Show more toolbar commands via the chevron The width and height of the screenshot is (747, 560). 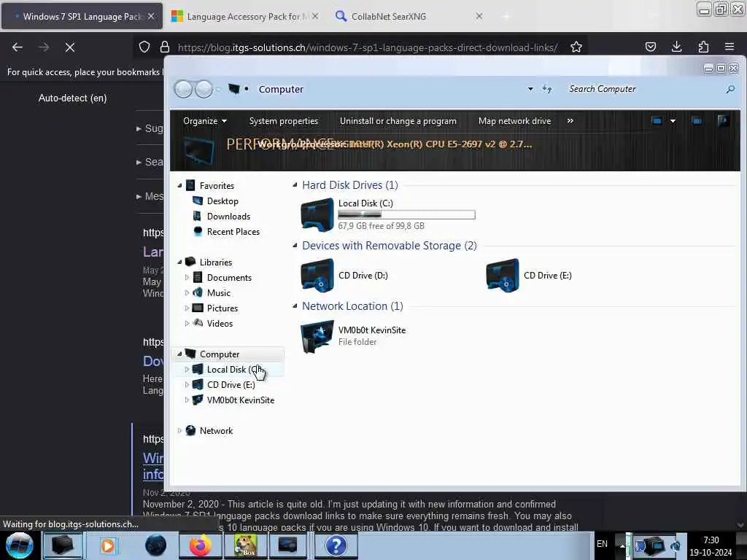coord(570,121)
